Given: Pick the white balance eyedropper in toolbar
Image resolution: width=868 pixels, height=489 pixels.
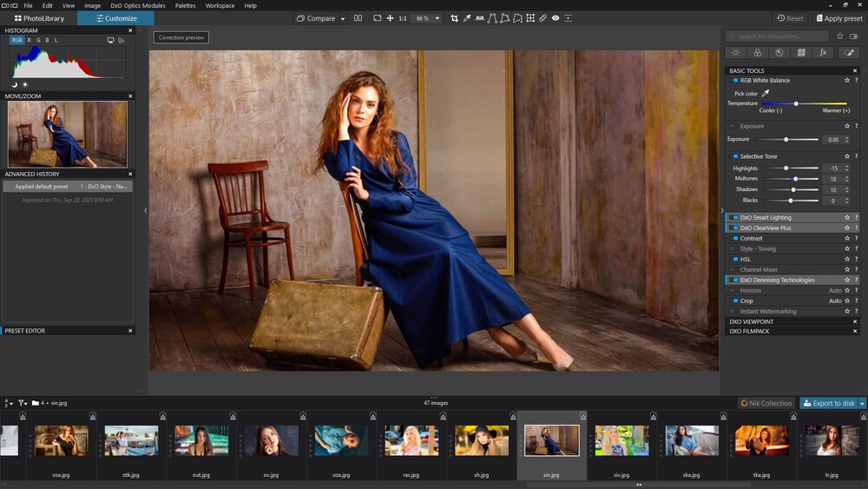Looking at the screenshot, I should [x=467, y=18].
